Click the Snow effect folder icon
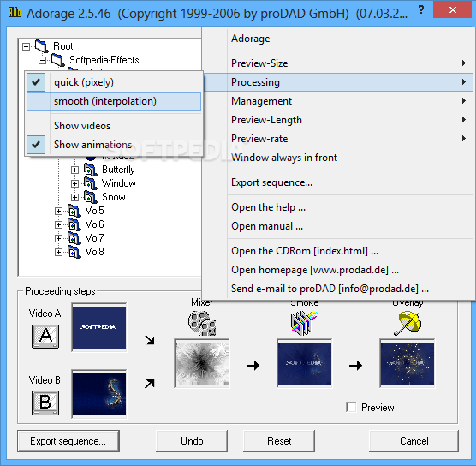The height and width of the screenshot is (466, 476). (x=90, y=197)
